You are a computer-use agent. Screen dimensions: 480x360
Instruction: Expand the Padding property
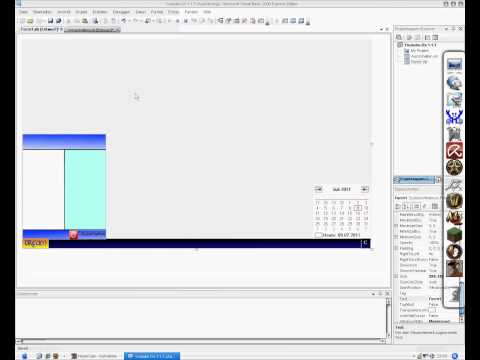(397, 248)
